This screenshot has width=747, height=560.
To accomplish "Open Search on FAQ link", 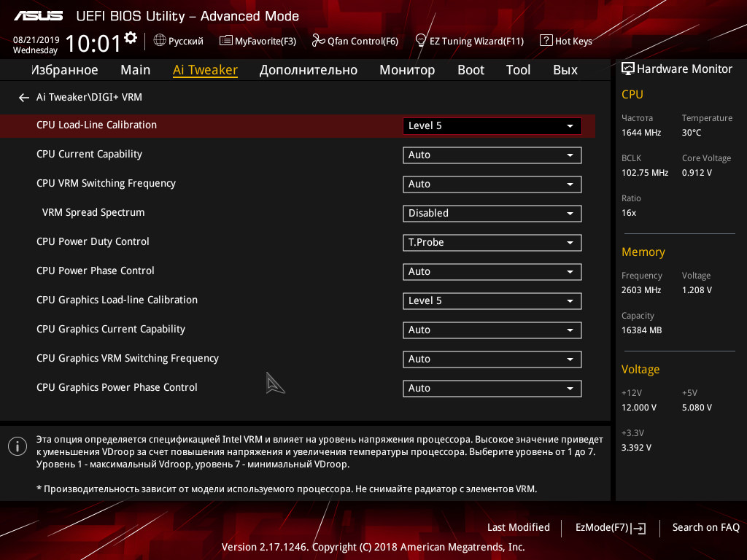I will [706, 528].
